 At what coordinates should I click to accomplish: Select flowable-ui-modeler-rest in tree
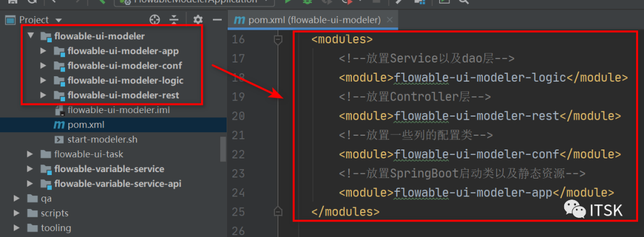[x=123, y=95]
